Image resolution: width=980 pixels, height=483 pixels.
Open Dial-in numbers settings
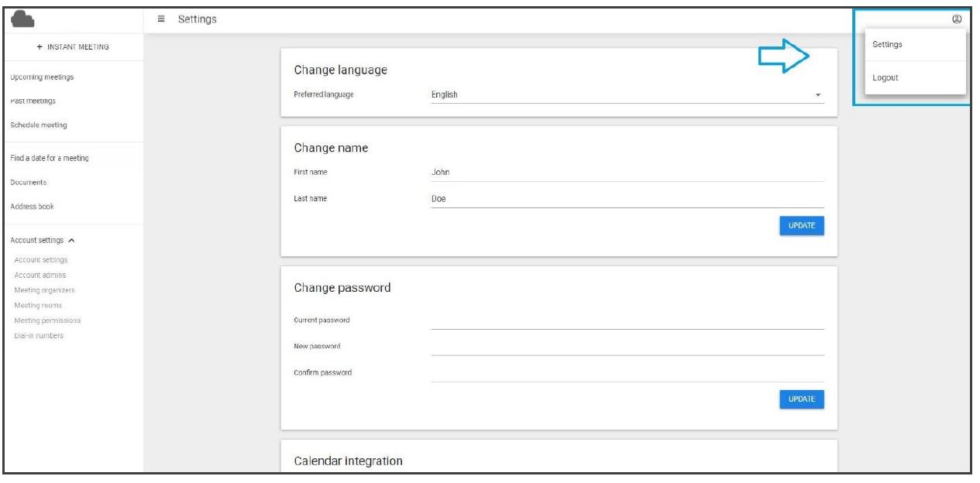click(39, 336)
